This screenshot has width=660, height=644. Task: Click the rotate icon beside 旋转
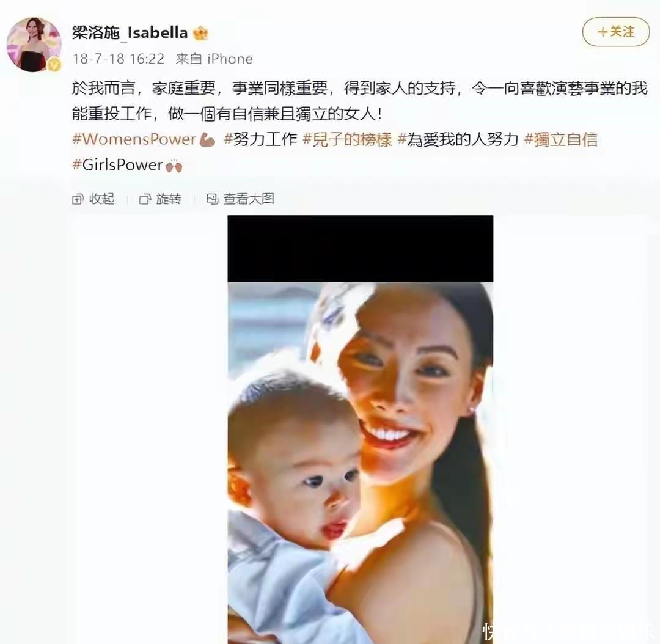[x=145, y=199]
